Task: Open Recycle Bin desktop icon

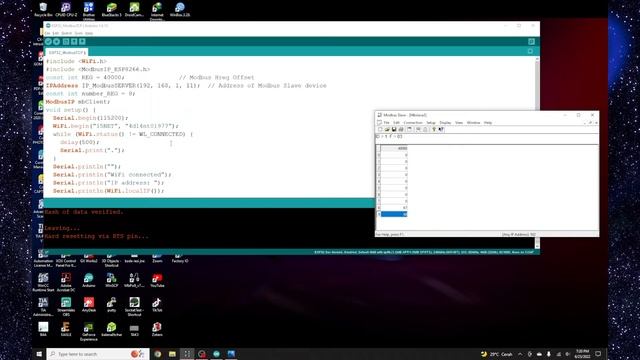Action: click(x=43, y=9)
